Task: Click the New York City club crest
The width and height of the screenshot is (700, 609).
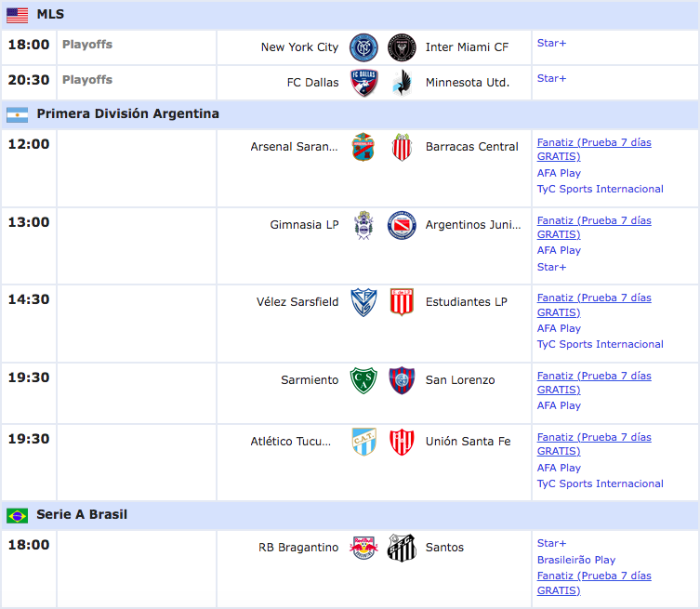Action: [x=363, y=47]
